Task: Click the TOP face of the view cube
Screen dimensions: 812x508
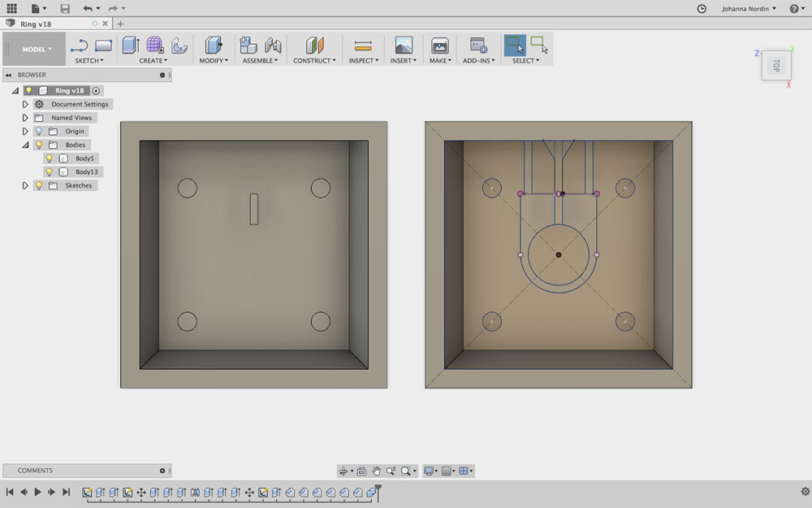Action: [x=775, y=65]
